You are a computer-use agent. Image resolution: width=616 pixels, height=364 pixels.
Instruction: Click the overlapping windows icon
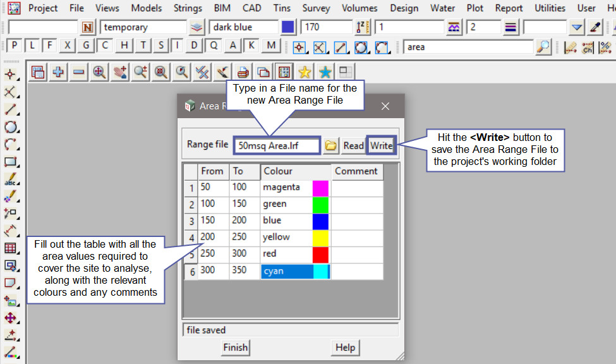coord(263,72)
